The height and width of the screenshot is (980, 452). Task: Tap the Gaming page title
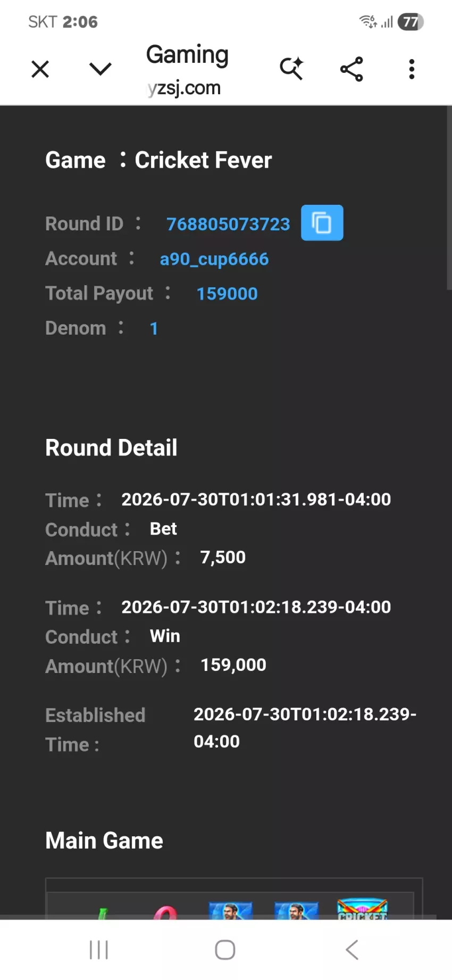pos(187,55)
